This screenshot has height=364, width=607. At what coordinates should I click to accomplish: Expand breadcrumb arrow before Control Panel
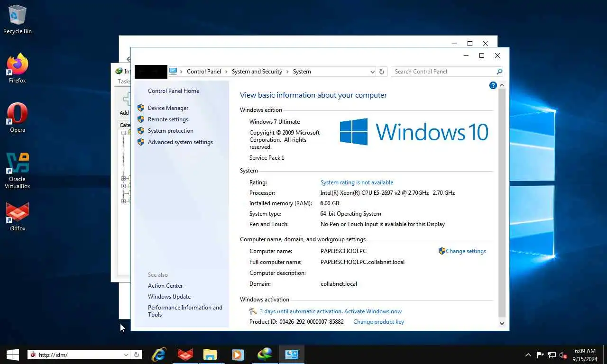(x=182, y=72)
